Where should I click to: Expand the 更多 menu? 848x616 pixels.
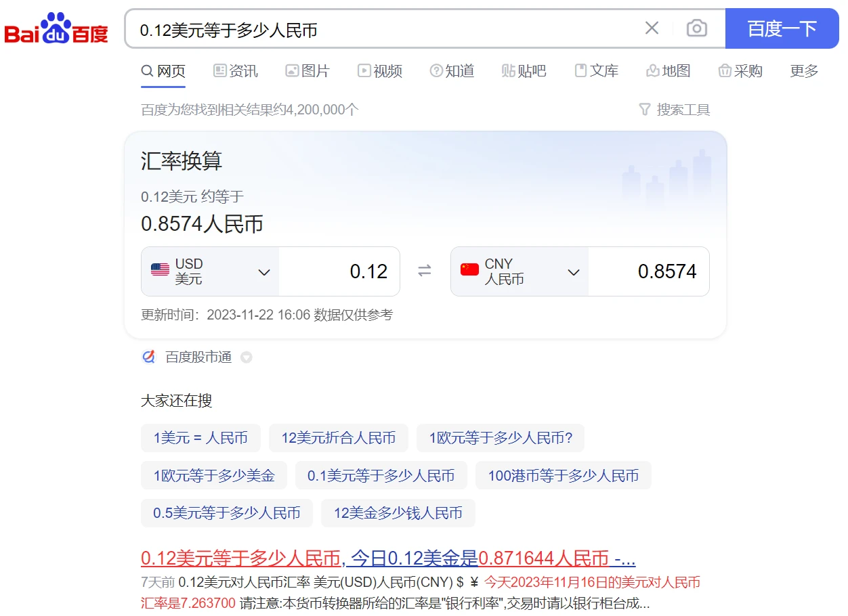point(804,71)
